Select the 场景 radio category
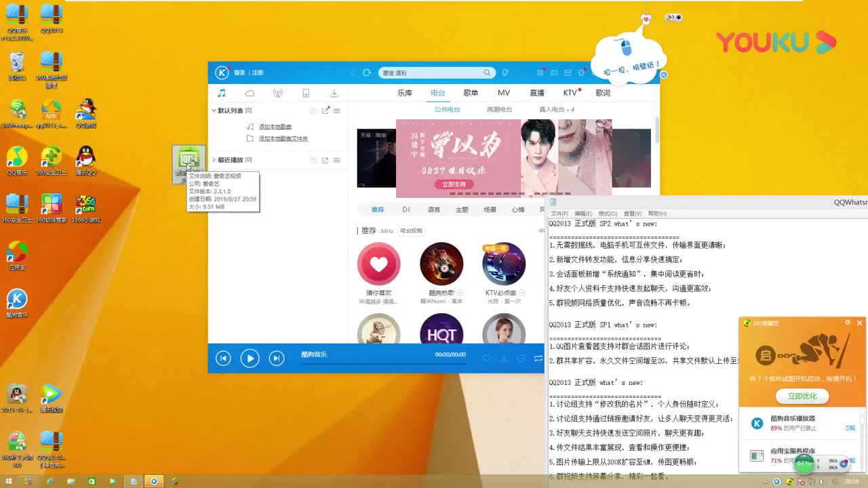This screenshot has width=868, height=488. (x=490, y=210)
